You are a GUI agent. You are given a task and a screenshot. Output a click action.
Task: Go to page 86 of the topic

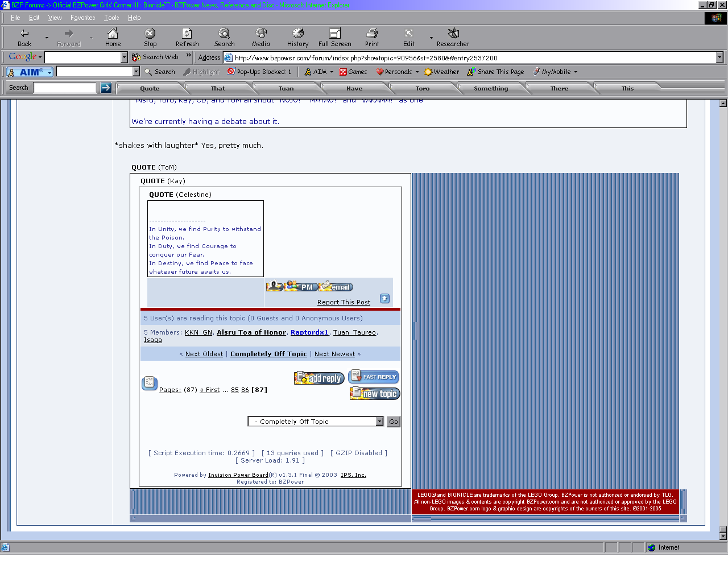[245, 390]
